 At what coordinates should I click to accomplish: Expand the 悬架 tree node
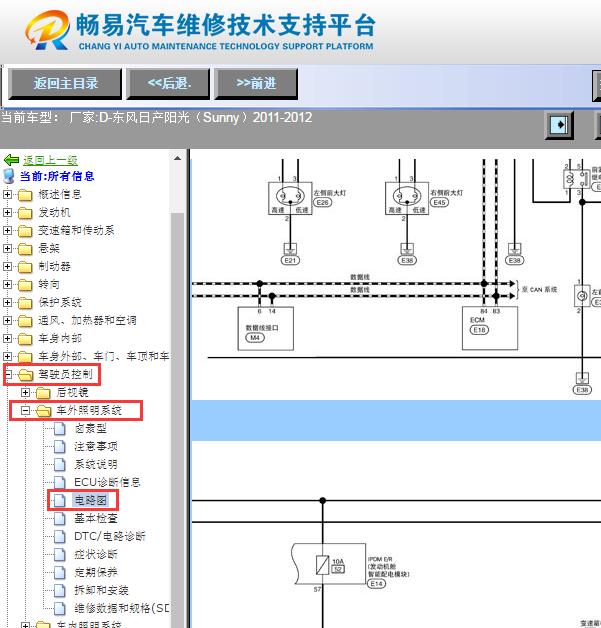7,249
